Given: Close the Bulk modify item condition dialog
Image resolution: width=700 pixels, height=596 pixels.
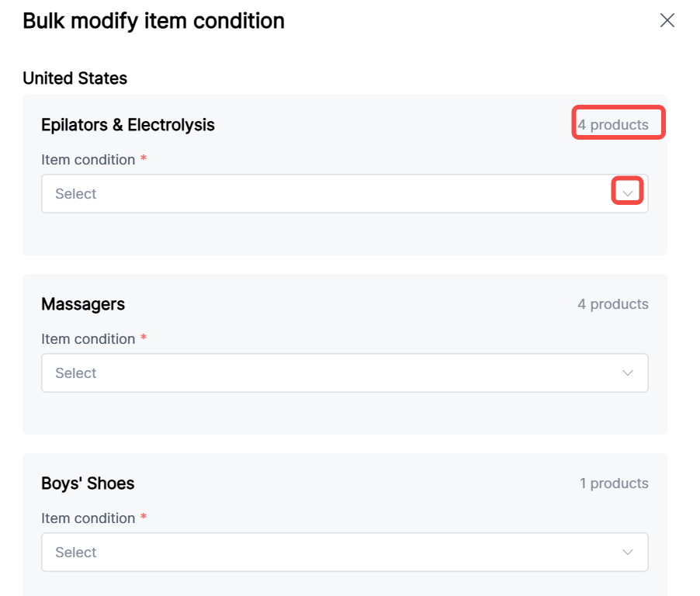Looking at the screenshot, I should (667, 21).
